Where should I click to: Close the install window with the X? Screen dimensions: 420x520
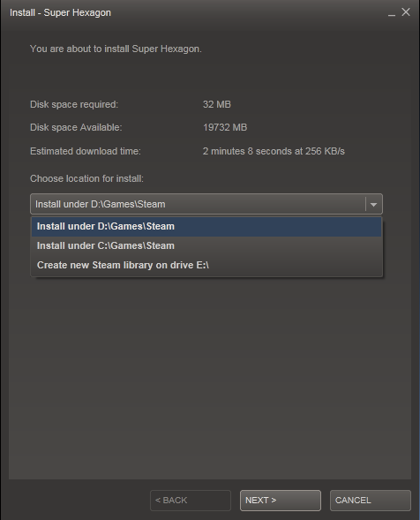point(406,12)
